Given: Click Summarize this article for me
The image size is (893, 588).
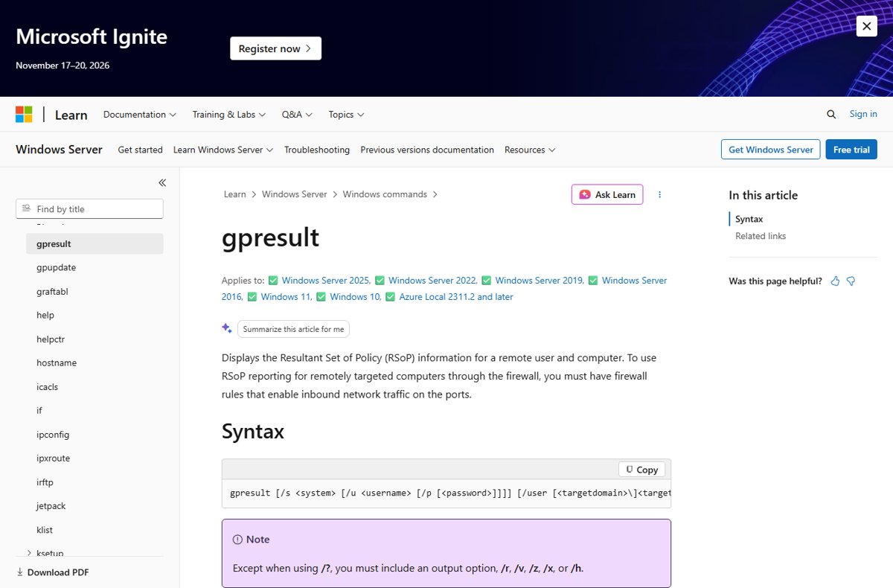Looking at the screenshot, I should coord(293,329).
